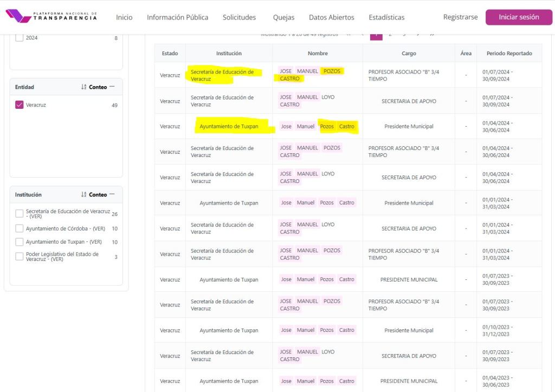Viewport: 555px width, 392px height.
Task: Click the Periodo Reportado column header
Action: click(x=509, y=54)
